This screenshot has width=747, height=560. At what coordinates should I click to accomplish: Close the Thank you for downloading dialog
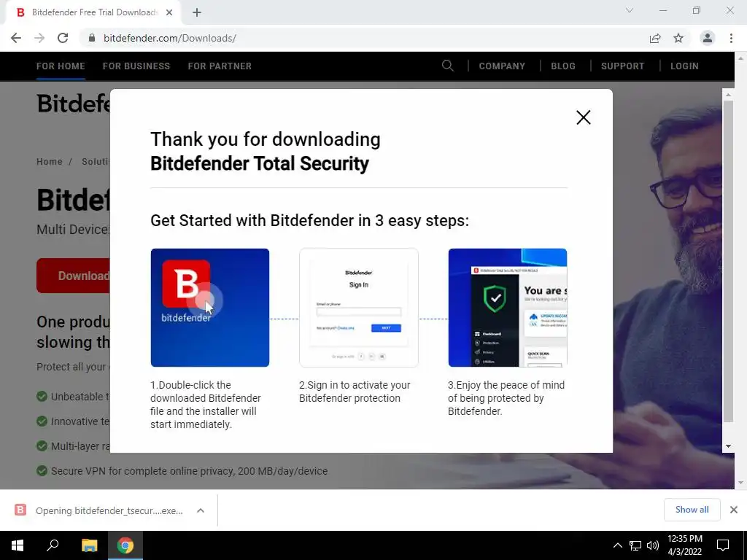click(x=583, y=117)
